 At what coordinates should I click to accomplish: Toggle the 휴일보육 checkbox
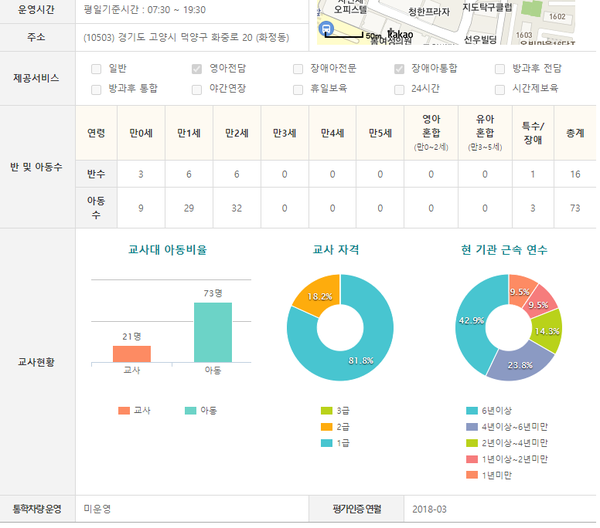pos(298,90)
